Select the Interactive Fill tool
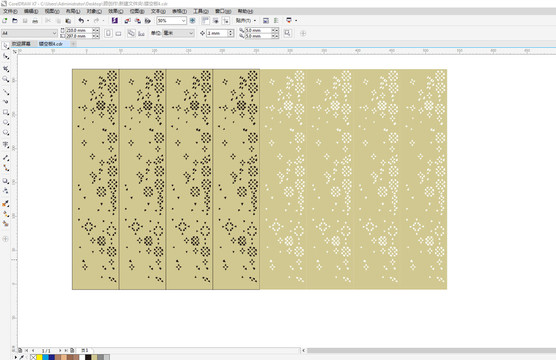The width and height of the screenshot is (556, 360). click(x=6, y=214)
